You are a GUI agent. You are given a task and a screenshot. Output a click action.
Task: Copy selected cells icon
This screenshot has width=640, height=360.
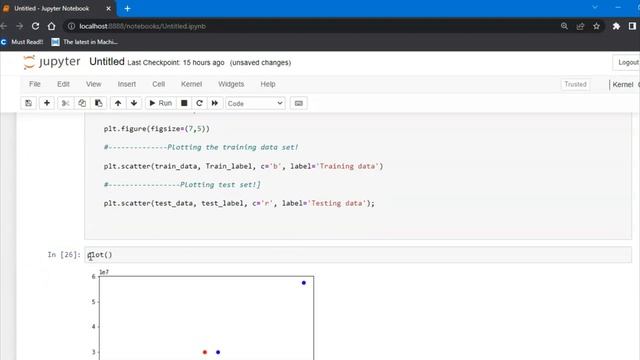click(82, 103)
